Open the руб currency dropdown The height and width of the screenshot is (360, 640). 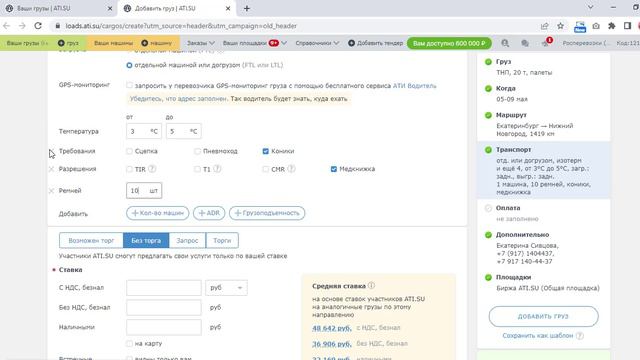coord(226,288)
